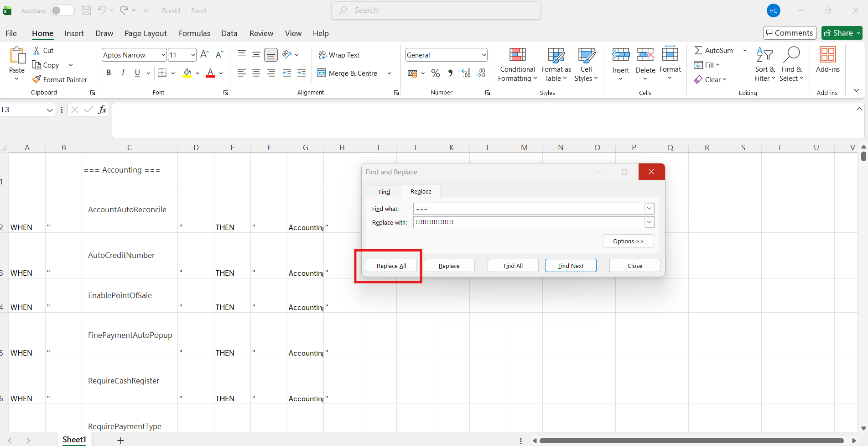Open the number format dropdown

click(x=483, y=55)
